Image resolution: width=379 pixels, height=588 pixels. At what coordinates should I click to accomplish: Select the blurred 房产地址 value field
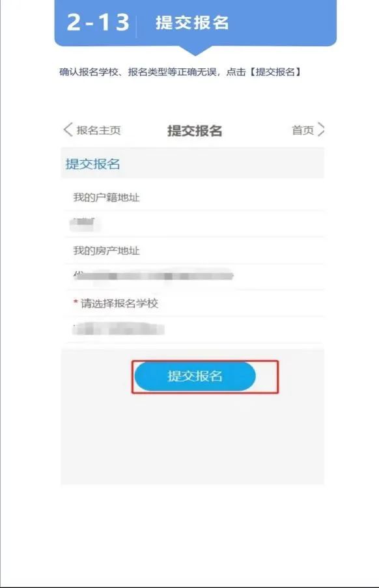[195, 277]
